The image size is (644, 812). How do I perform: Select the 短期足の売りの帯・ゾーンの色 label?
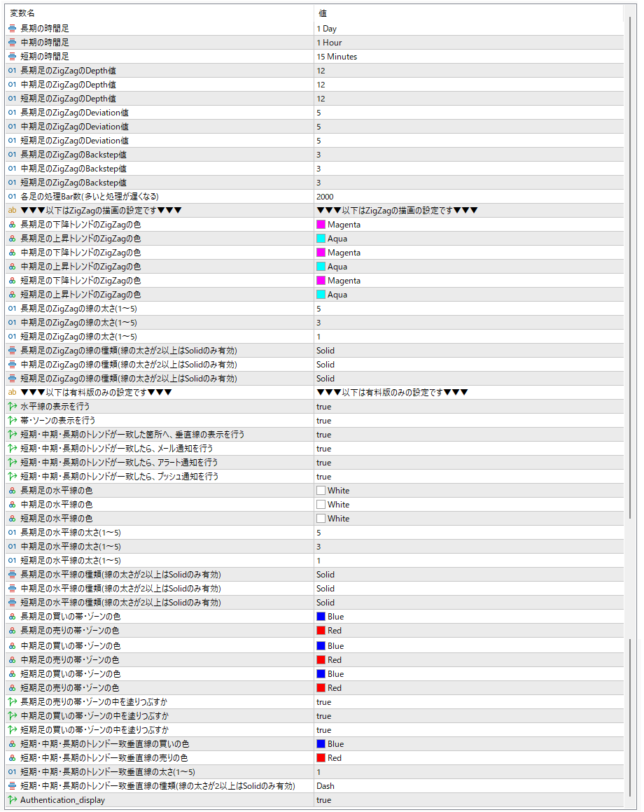coord(70,687)
